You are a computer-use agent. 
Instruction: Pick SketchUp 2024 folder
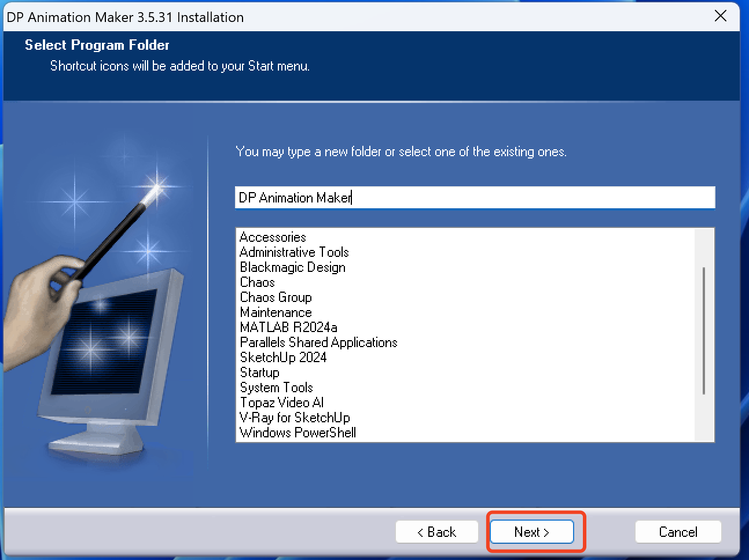[x=283, y=358]
